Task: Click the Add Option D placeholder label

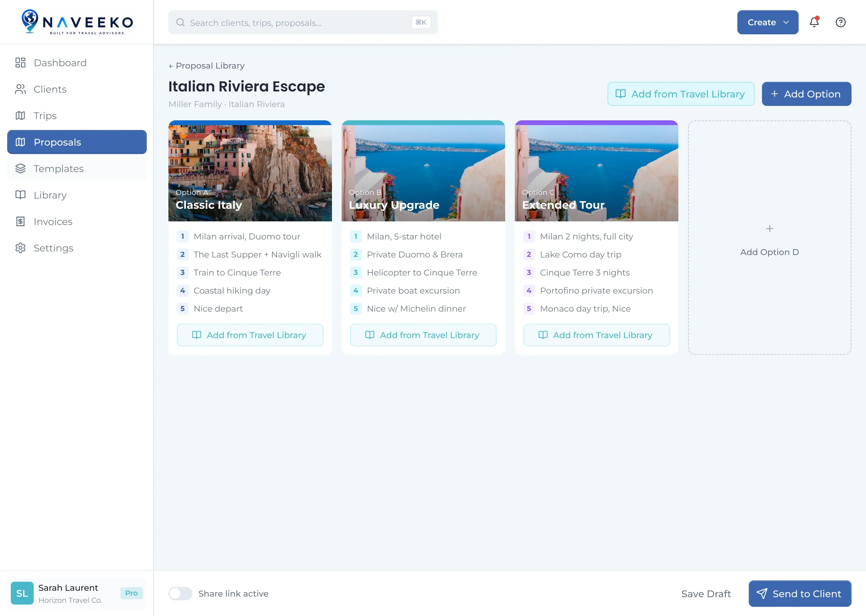Action: pos(769,252)
